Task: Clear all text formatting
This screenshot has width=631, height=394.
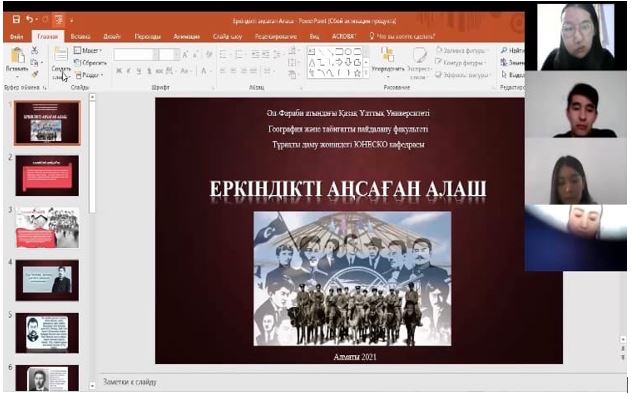Action: pyautogui.click(x=208, y=55)
